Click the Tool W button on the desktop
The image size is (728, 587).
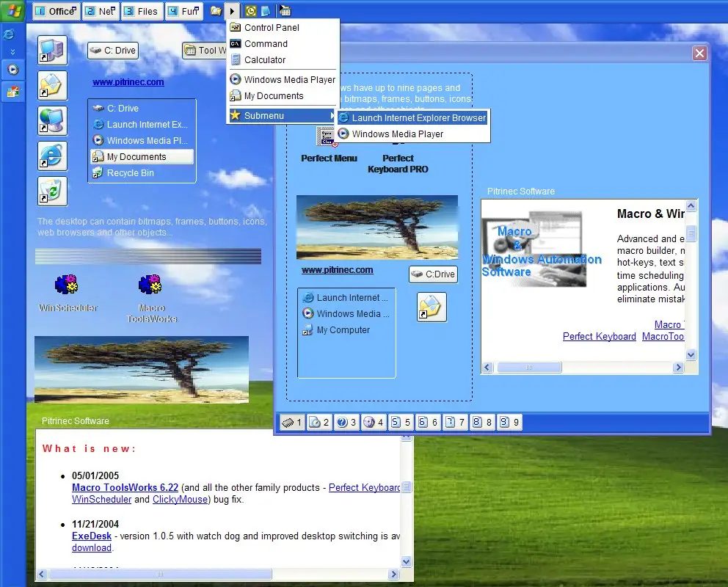coord(205,50)
